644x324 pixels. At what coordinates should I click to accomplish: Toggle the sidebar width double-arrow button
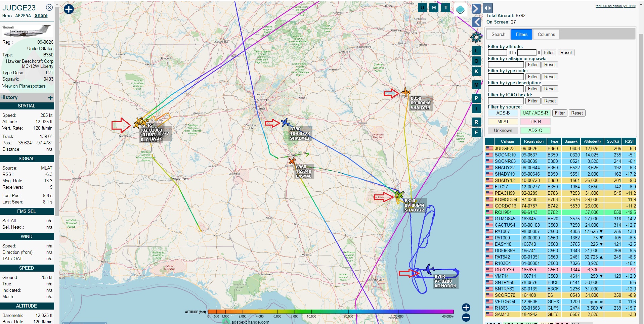(x=488, y=8)
